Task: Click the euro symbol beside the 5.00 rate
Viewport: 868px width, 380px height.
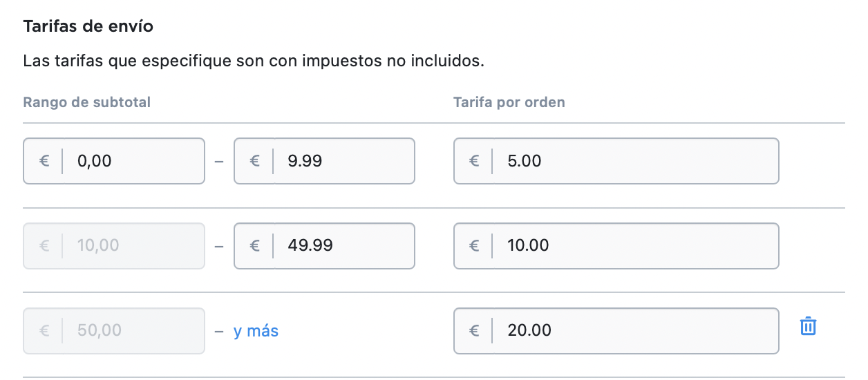Action: pos(474,161)
